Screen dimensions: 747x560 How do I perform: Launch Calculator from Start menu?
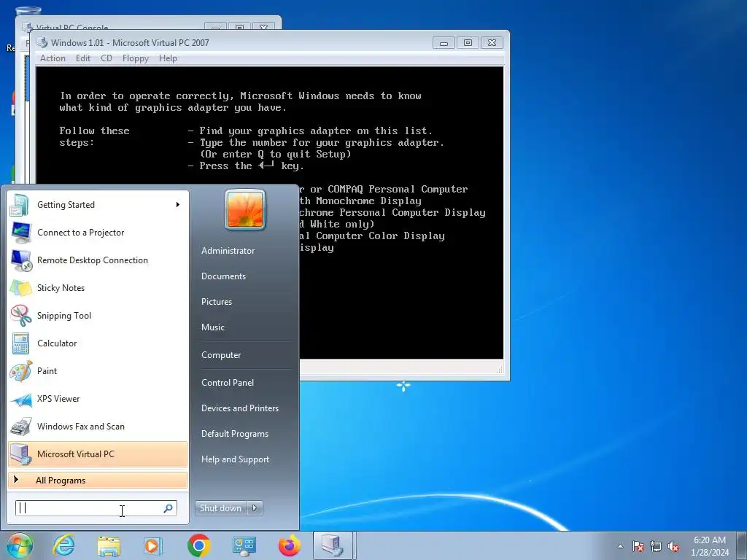pos(97,343)
